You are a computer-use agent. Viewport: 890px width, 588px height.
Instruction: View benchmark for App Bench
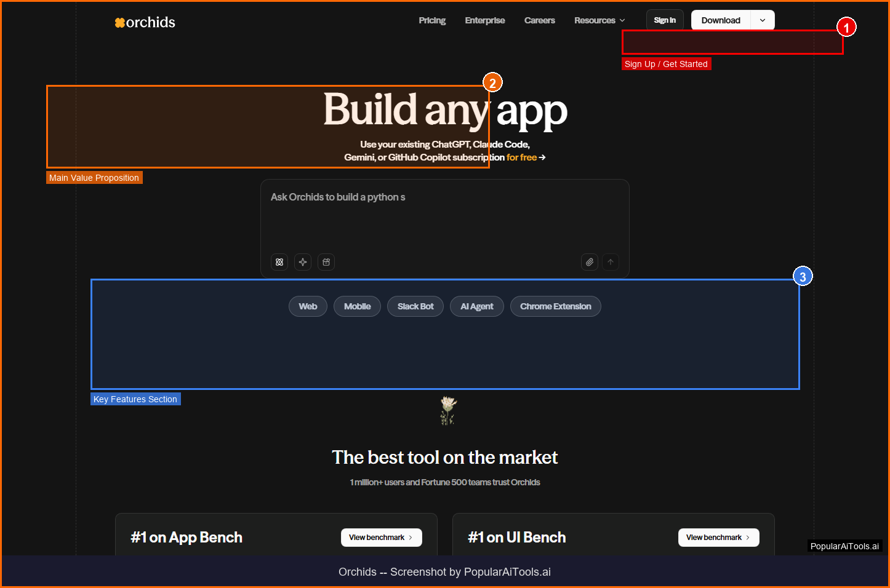381,538
